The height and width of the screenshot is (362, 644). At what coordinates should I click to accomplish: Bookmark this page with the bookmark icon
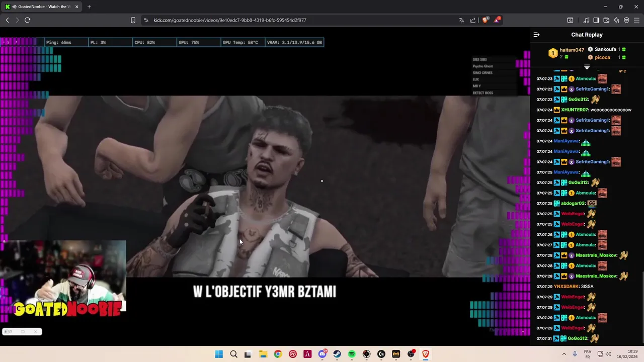(133, 20)
